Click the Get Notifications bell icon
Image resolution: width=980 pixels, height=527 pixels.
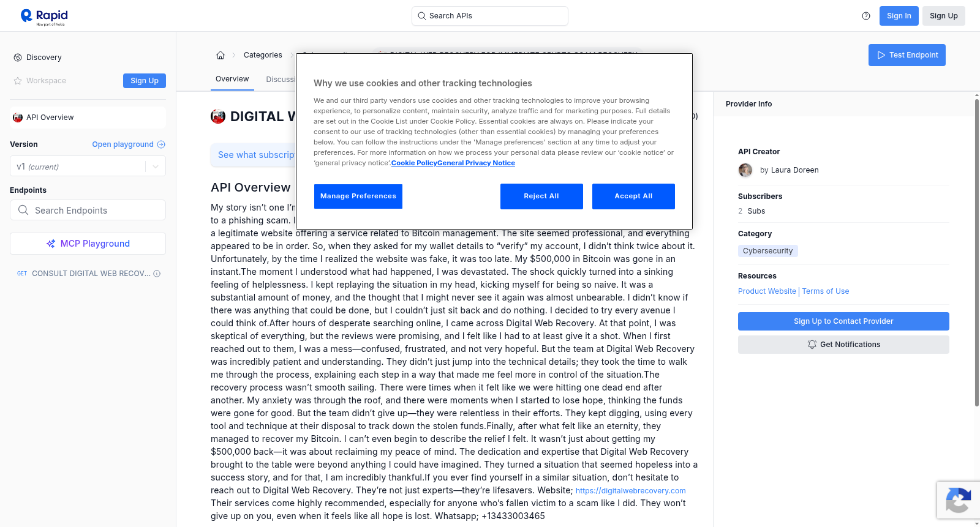(x=812, y=345)
